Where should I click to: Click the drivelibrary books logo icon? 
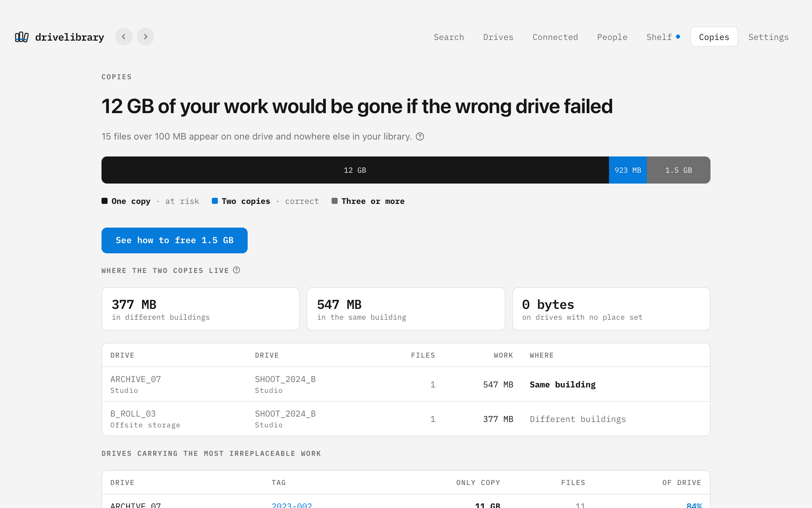tap(22, 37)
